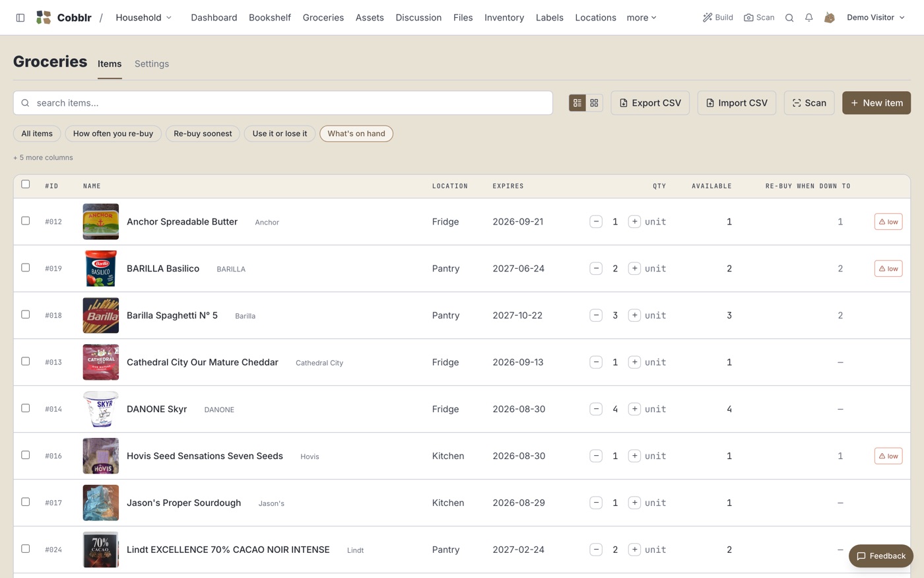This screenshot has width=924, height=578.
Task: Toggle the select-all header checkbox
Action: pyautogui.click(x=26, y=184)
